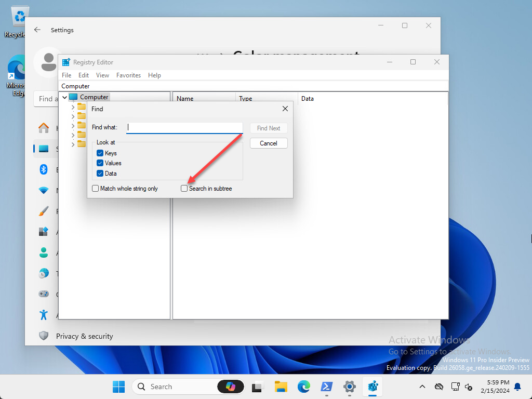Image resolution: width=532 pixels, height=399 pixels.
Task: Open the Favorites menu
Action: [129, 75]
